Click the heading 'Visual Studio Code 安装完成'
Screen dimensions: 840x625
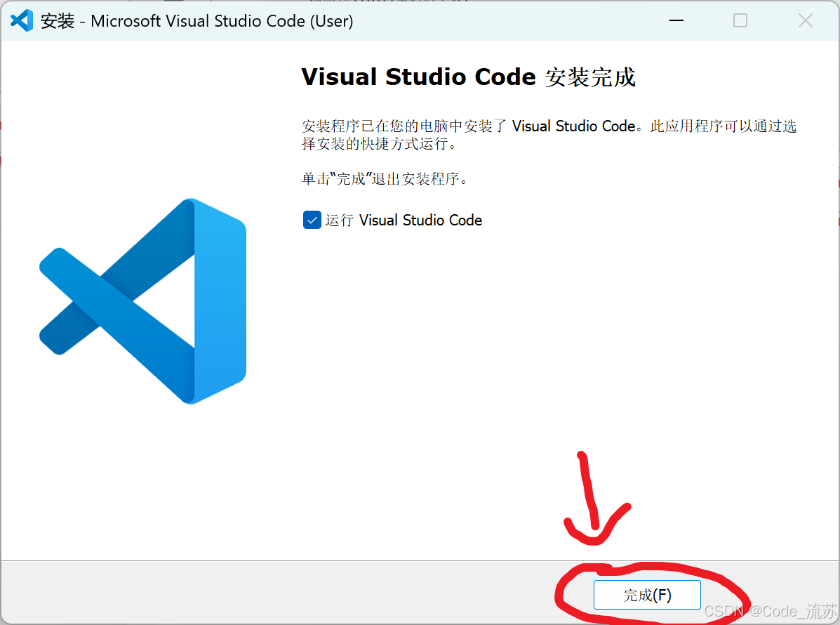[x=468, y=77]
